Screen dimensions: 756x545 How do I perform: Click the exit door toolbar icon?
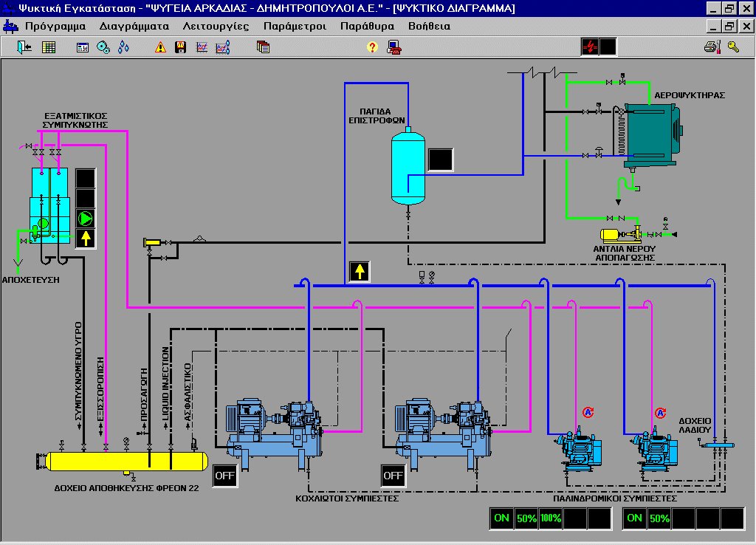click(25, 47)
